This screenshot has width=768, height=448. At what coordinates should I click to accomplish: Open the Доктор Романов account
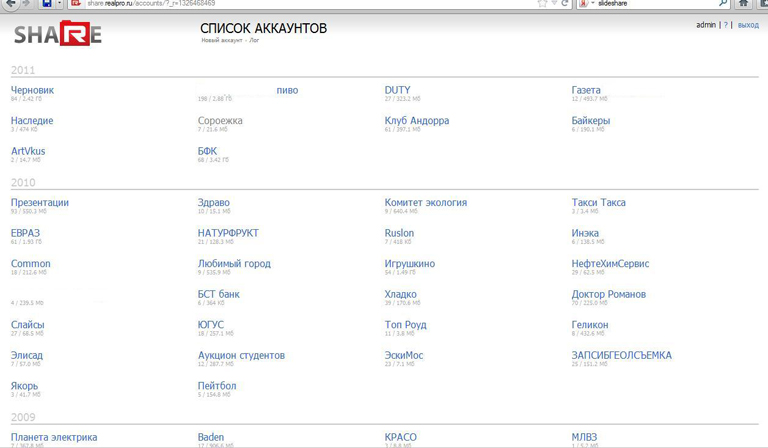(609, 294)
